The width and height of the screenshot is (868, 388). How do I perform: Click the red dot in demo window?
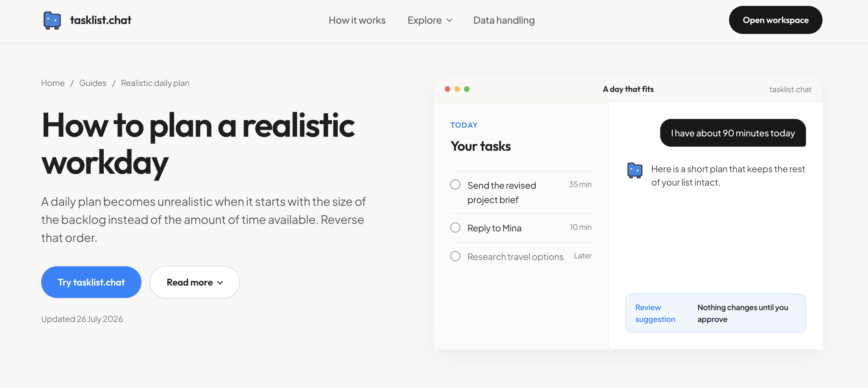(x=447, y=89)
